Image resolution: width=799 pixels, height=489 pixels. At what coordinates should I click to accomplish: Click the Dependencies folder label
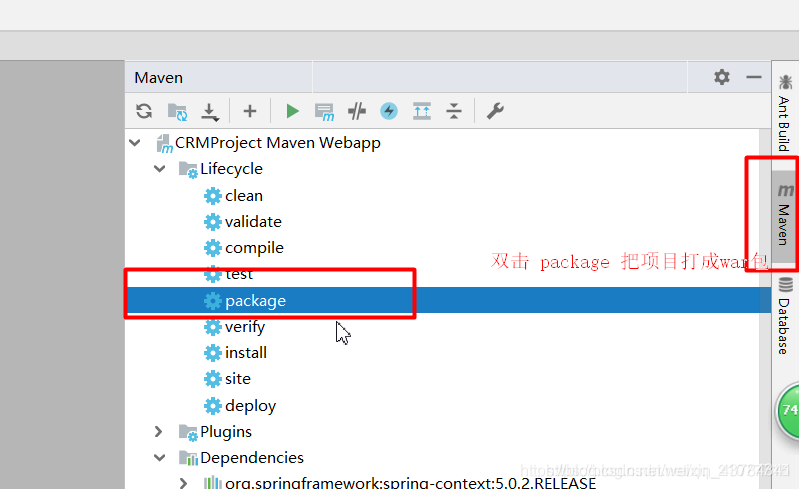252,458
